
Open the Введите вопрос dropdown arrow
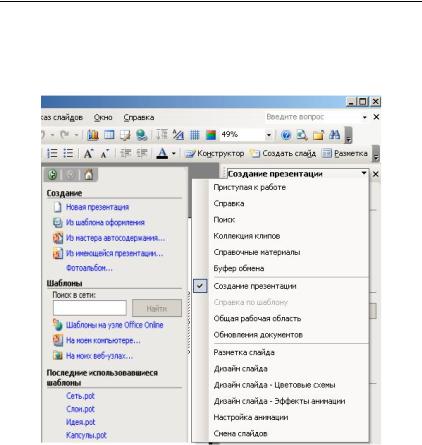[365, 117]
